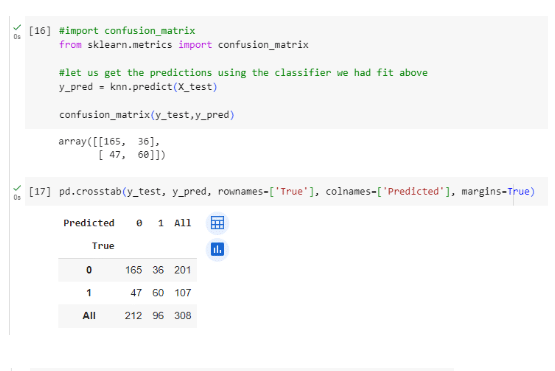This screenshot has width=555, height=371.
Task: Select the cell 17 execution counter
Action: click(40, 192)
